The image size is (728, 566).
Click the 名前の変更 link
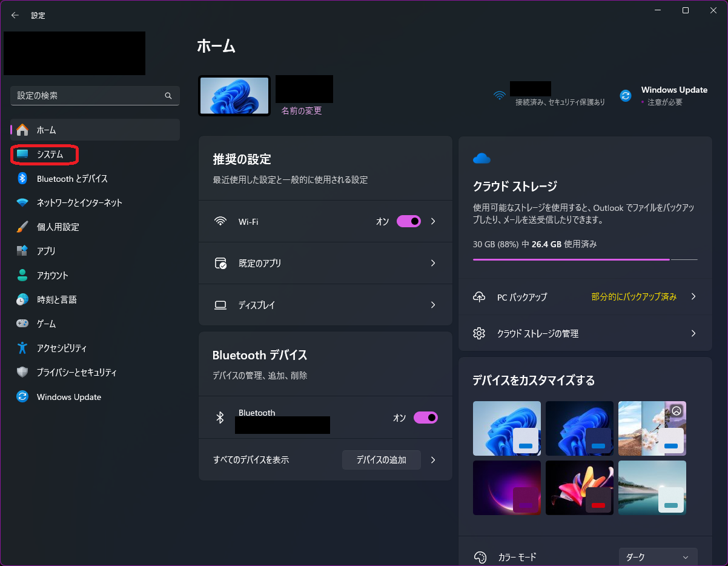[301, 111]
